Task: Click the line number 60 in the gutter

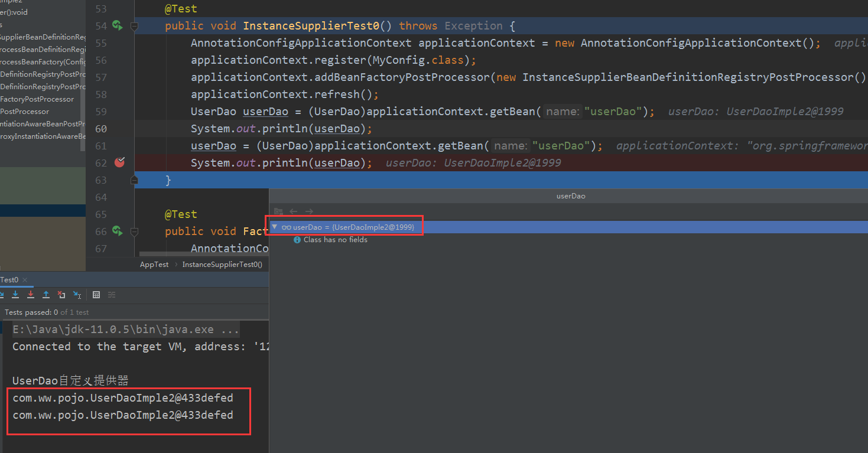Action: 100,129
